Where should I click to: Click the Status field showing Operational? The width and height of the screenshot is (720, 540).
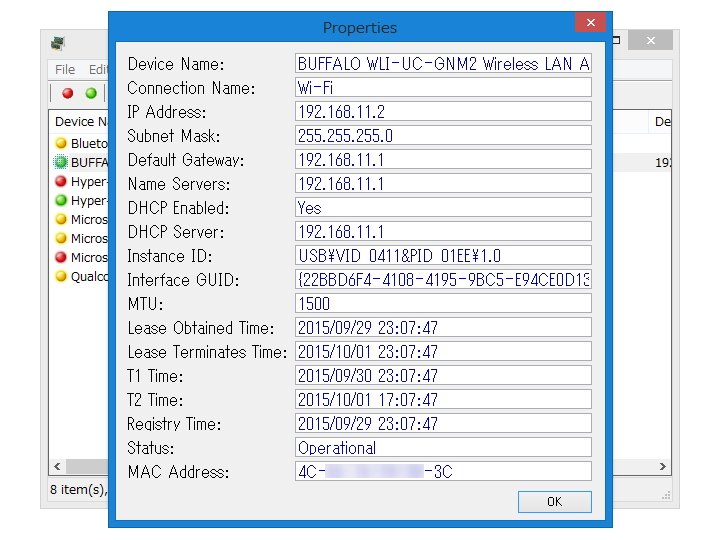[x=443, y=447]
